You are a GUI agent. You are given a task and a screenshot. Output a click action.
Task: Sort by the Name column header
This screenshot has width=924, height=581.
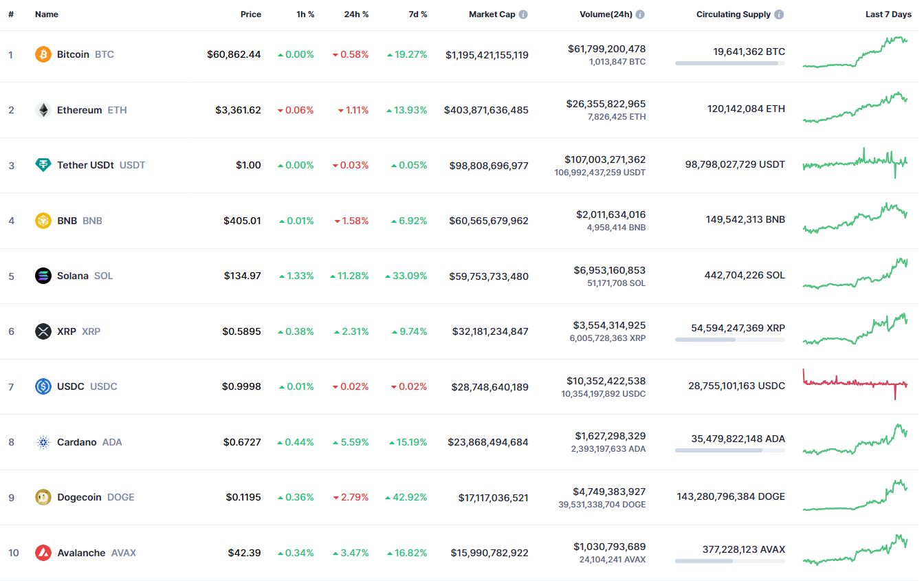(x=47, y=14)
